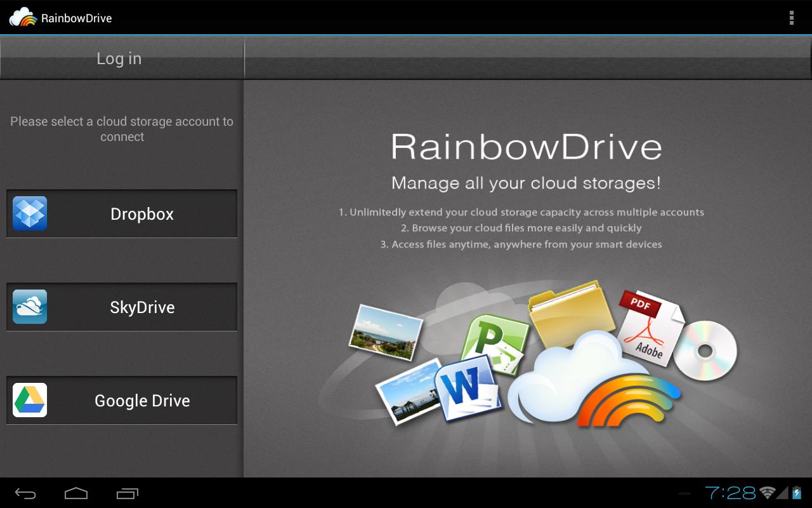Click the blue Dropbox box icon
812x508 pixels.
(30, 213)
